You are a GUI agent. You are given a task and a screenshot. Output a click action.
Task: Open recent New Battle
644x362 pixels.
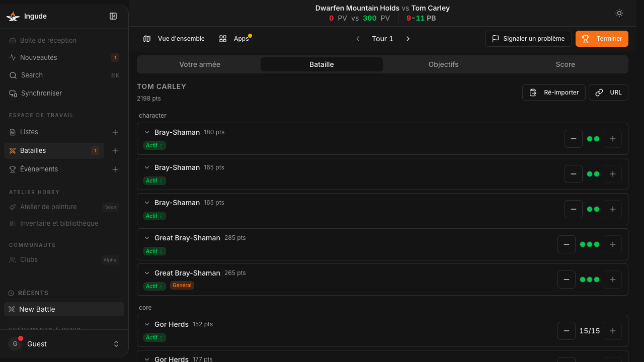64,309
